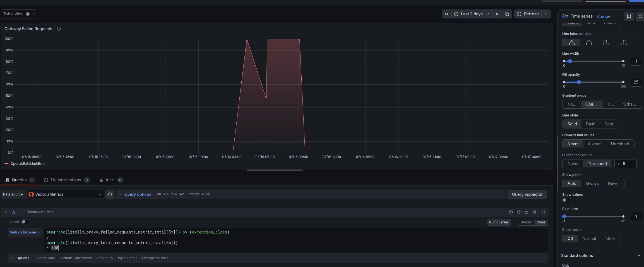Set Connect null values to Threshold
The height and width of the screenshot is (267, 644).
point(619,144)
